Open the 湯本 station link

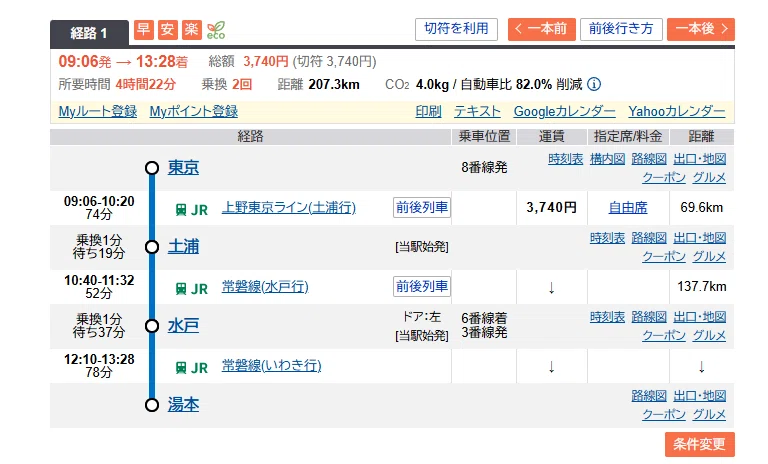(184, 405)
